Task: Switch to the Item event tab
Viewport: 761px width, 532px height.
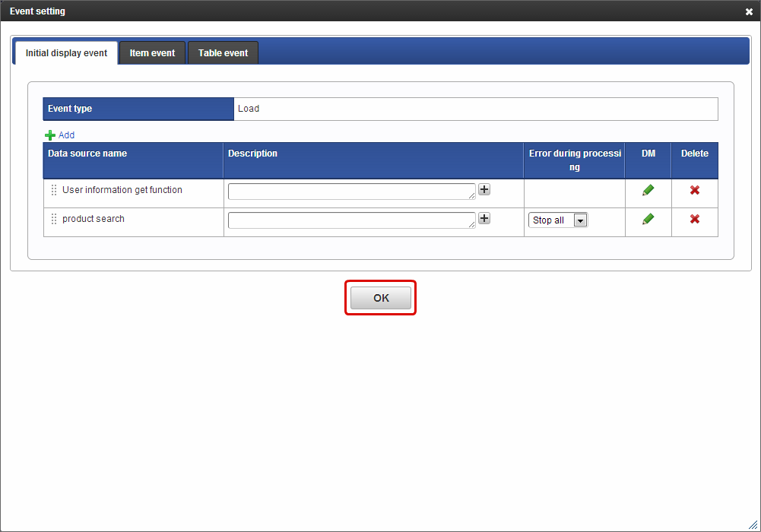Action: pyautogui.click(x=152, y=53)
